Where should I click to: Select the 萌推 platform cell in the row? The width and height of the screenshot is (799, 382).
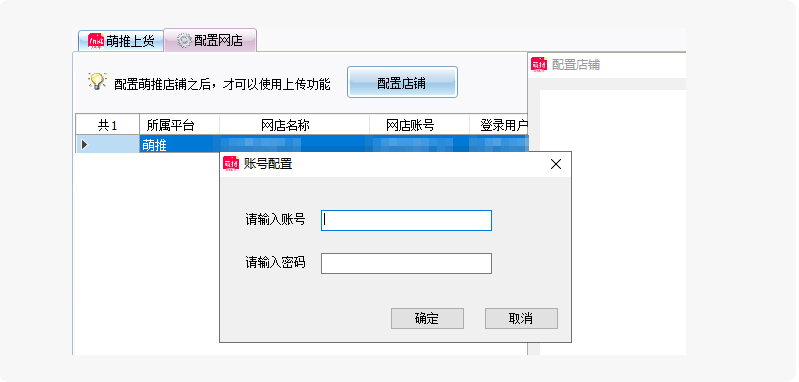179,145
